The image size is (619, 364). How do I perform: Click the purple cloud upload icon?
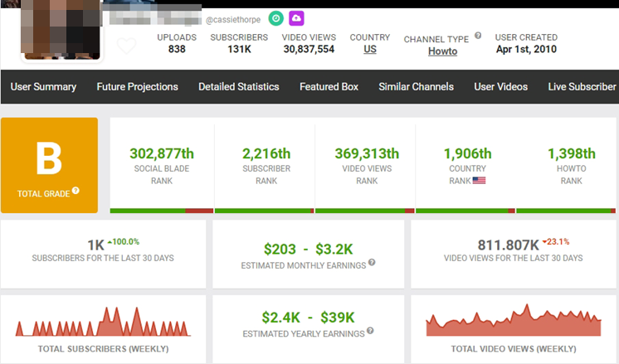tap(296, 18)
